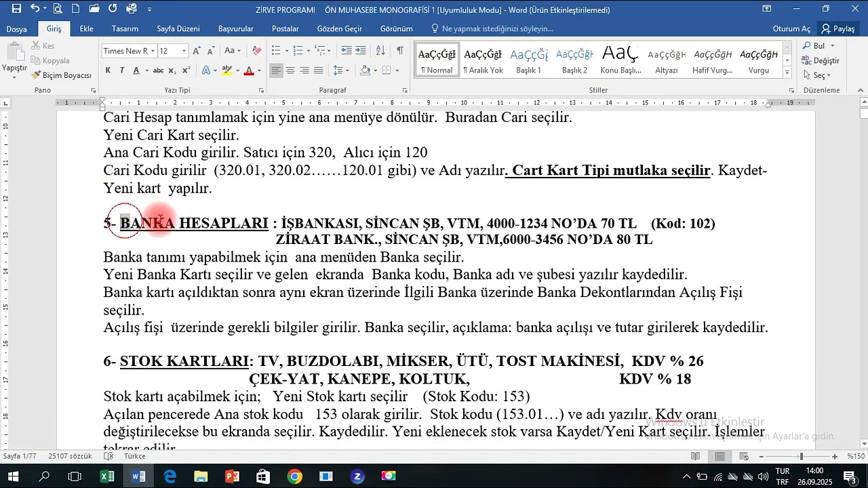The height and width of the screenshot is (488, 868).
Task: Apply red font color
Action: coord(249,70)
